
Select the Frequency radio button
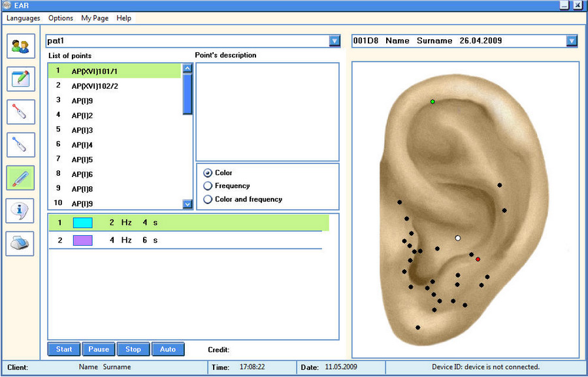208,186
